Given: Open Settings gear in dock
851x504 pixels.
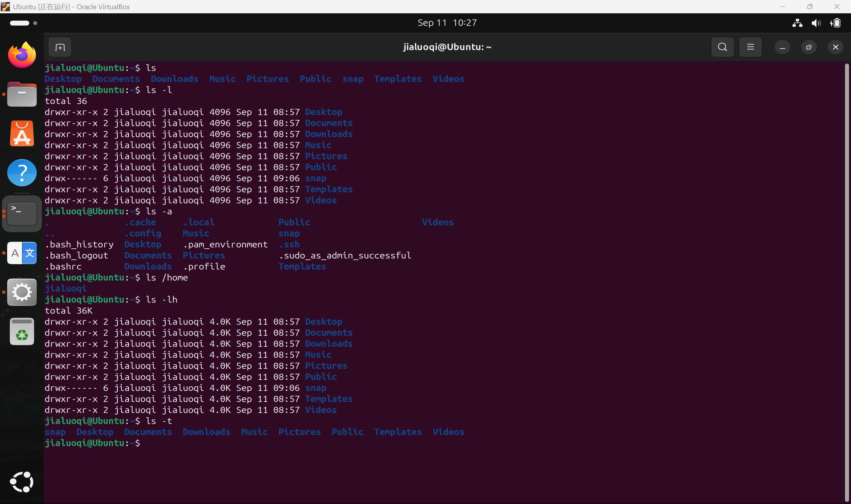Looking at the screenshot, I should (x=22, y=292).
